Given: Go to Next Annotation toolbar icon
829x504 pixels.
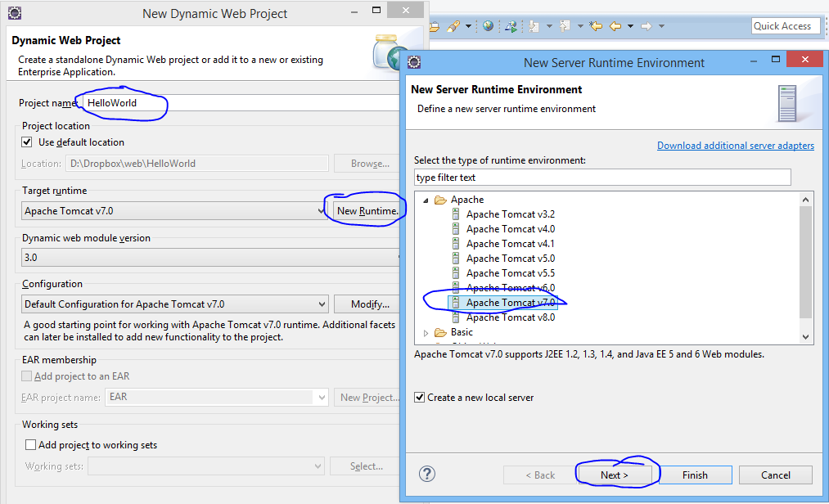Looking at the screenshot, I should [x=534, y=26].
